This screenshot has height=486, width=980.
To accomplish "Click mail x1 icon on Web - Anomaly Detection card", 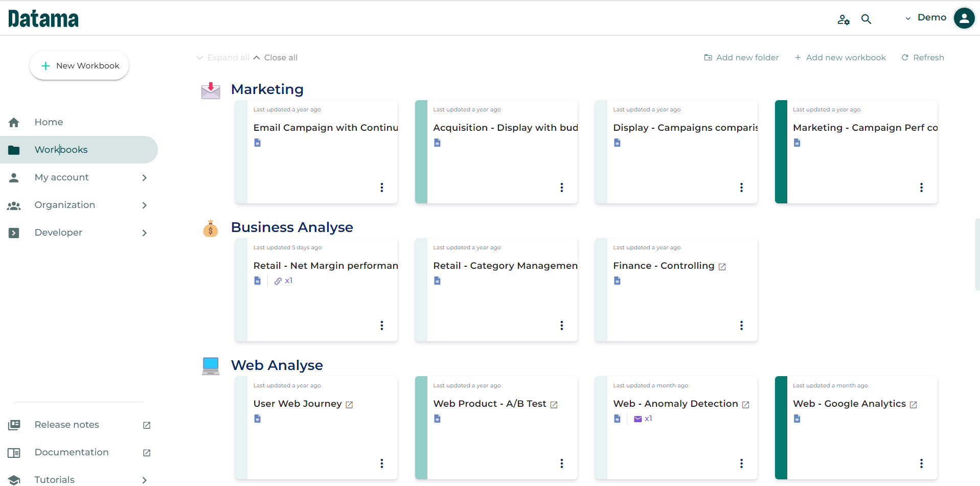I will click(643, 419).
